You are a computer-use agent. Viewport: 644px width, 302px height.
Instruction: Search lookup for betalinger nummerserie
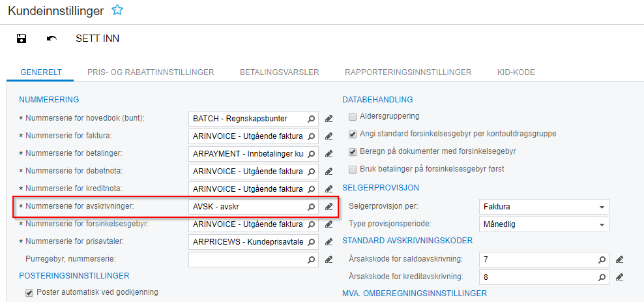(312, 154)
